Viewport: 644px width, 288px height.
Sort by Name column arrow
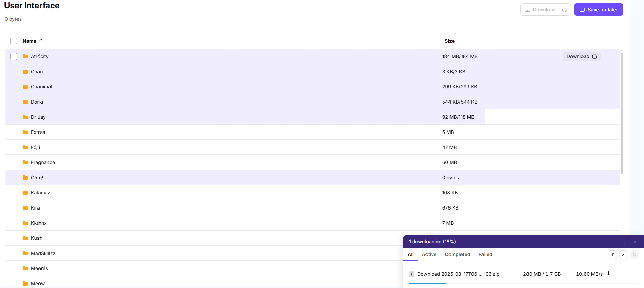[41, 41]
